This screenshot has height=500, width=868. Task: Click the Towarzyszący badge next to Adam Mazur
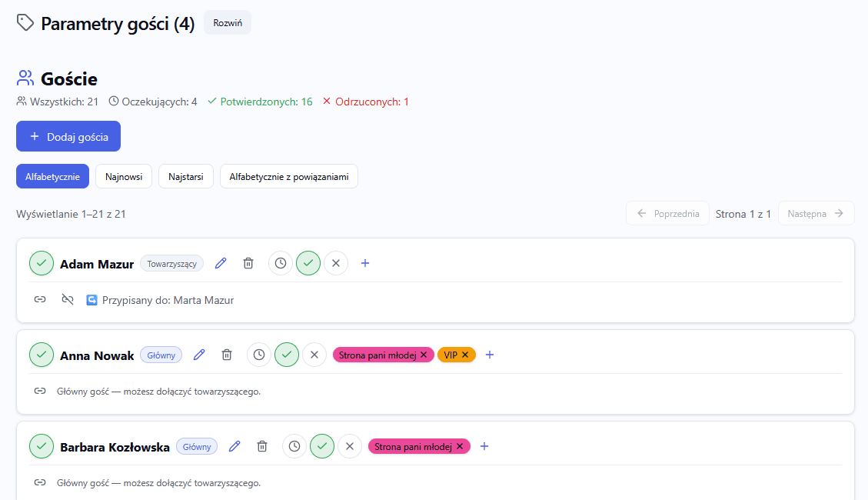coord(171,264)
